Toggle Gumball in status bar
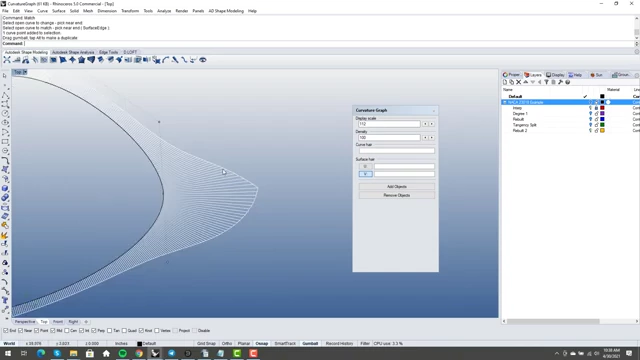The height and width of the screenshot is (360, 640). point(310,344)
